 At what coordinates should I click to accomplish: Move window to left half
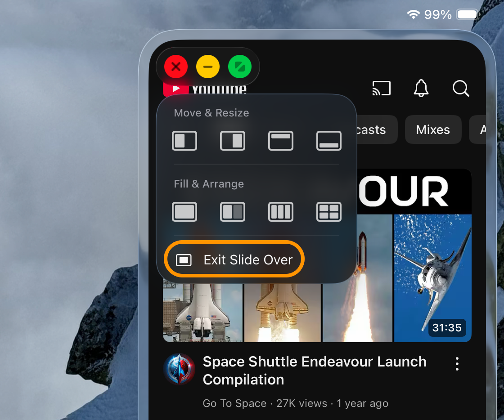pyautogui.click(x=184, y=141)
